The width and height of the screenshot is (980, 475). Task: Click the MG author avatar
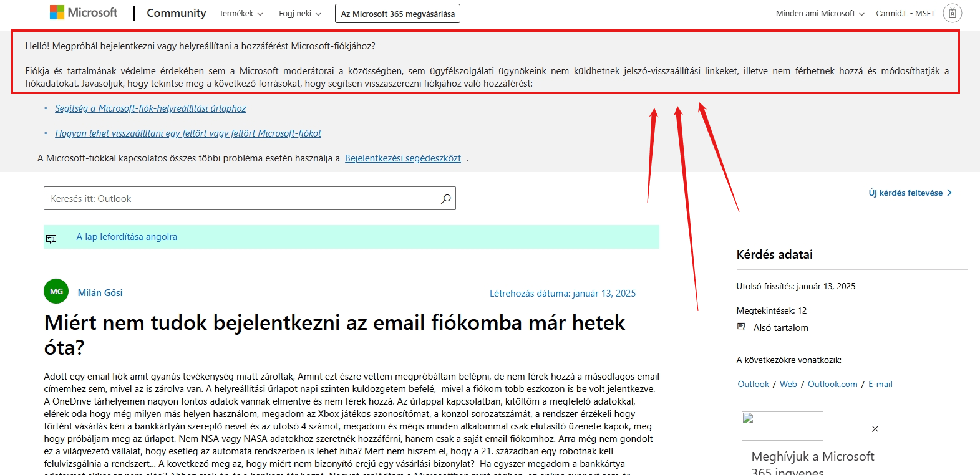(56, 291)
